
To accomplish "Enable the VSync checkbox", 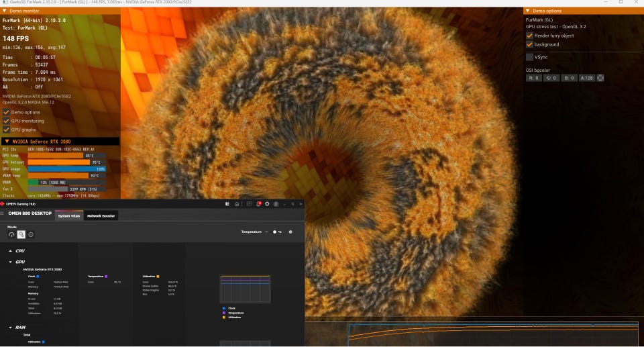I will (530, 57).
